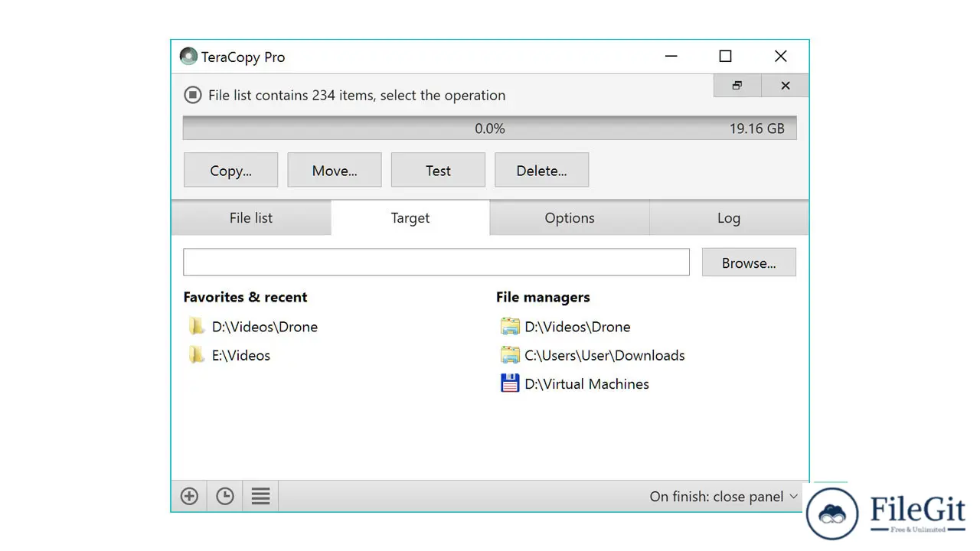Expand the On finish: close panel dropdown
Image resolution: width=980 pixels, height=551 pixels.
tap(724, 497)
